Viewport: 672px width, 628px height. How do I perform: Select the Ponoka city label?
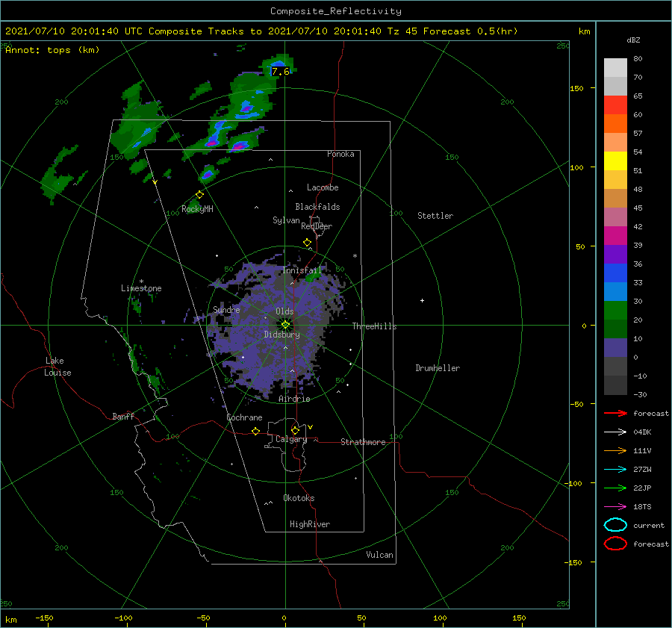pos(340,154)
